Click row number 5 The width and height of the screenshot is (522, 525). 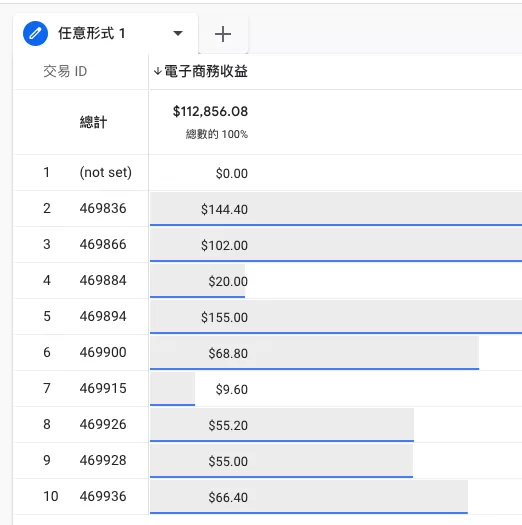[47, 316]
